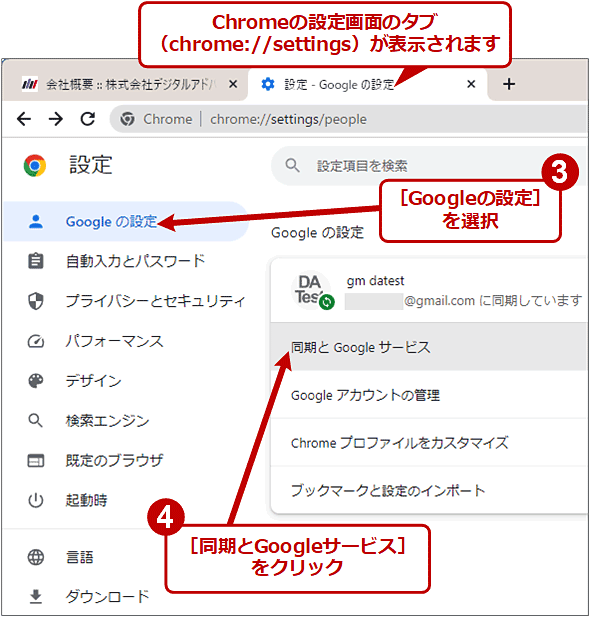This screenshot has width=590, height=617.
Task: Click the 設定 page title
Action: [91, 165]
